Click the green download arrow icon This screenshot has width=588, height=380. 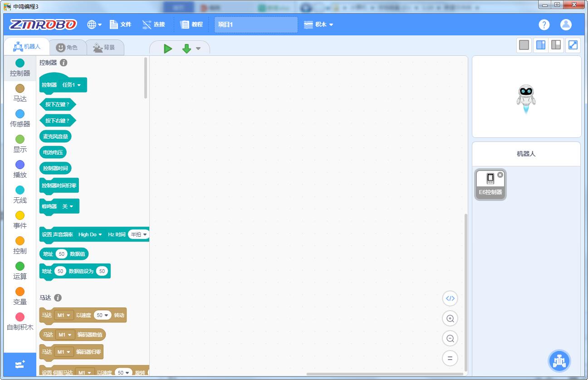[x=186, y=49]
